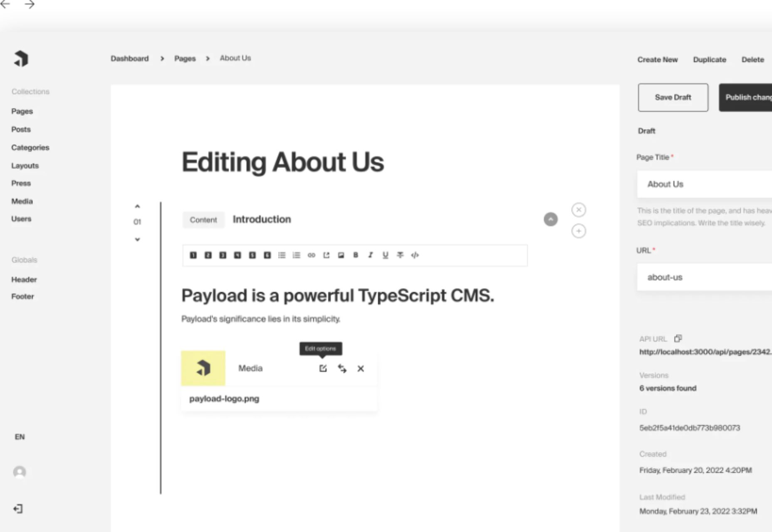Image resolution: width=772 pixels, height=532 pixels.
Task: Apply Heading 5 formatting
Action: click(x=252, y=255)
